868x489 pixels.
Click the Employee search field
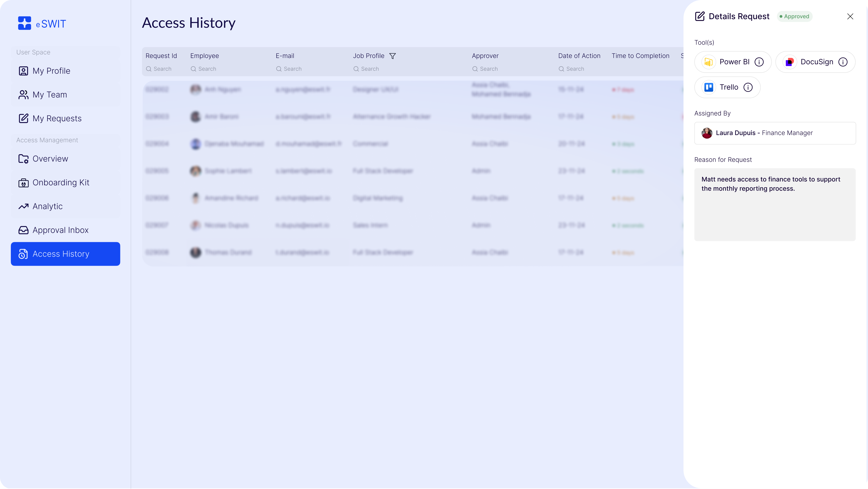[207, 69]
